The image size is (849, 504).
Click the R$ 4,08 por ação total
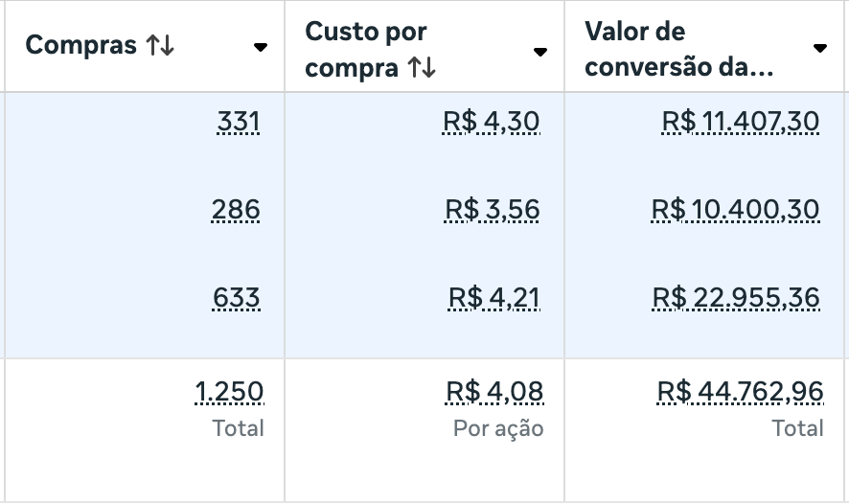494,391
